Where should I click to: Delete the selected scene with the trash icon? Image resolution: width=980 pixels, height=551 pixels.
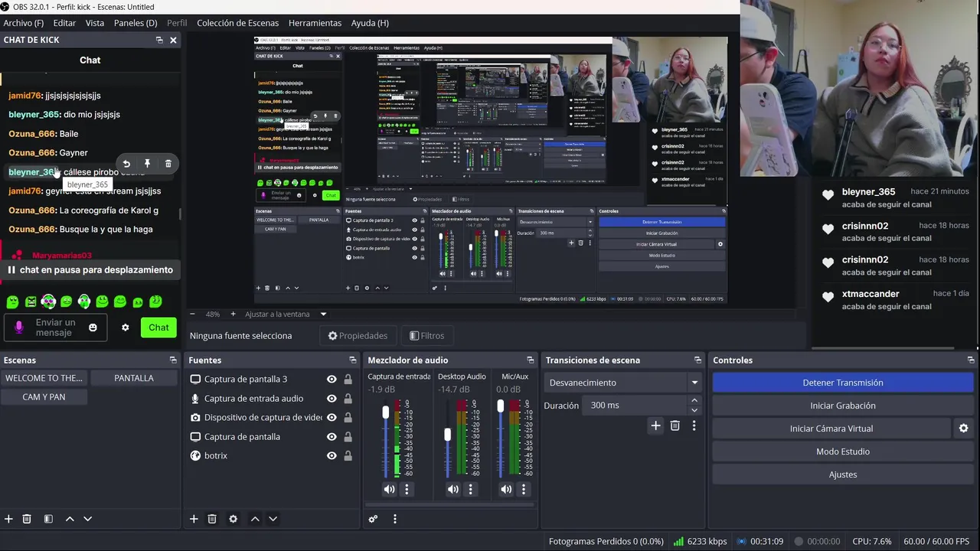click(x=27, y=519)
